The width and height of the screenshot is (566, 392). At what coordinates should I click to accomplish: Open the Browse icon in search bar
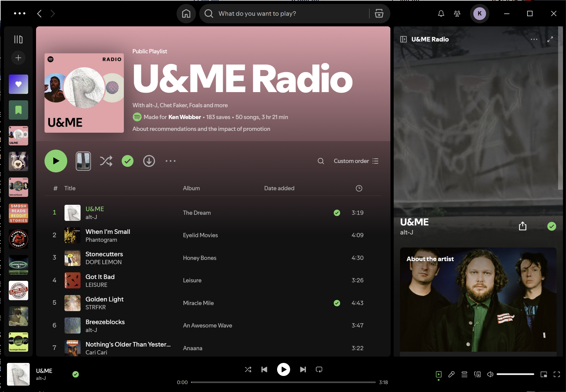pyautogui.click(x=379, y=14)
